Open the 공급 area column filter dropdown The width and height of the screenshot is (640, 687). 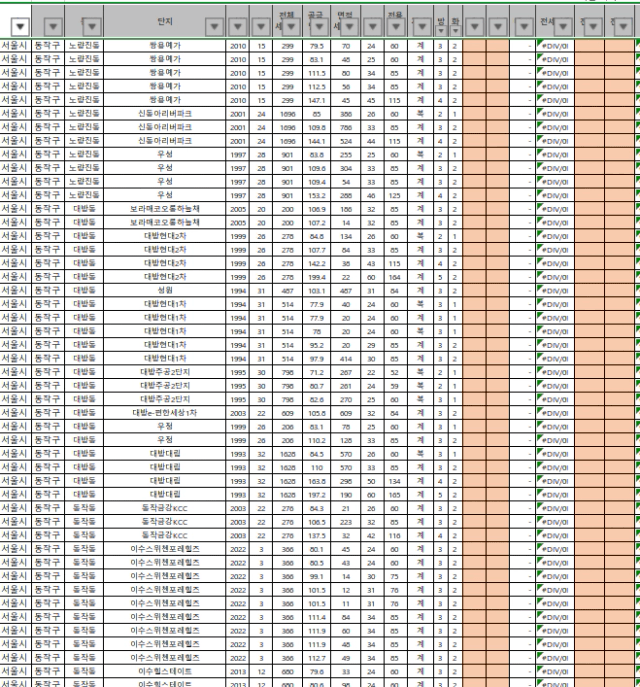[x=319, y=27]
